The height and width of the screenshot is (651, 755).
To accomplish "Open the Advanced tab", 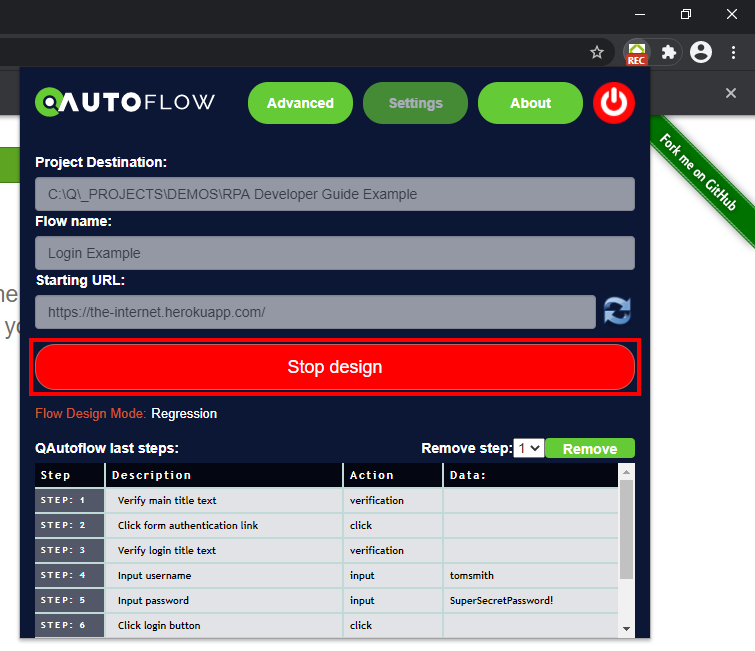I will (300, 103).
